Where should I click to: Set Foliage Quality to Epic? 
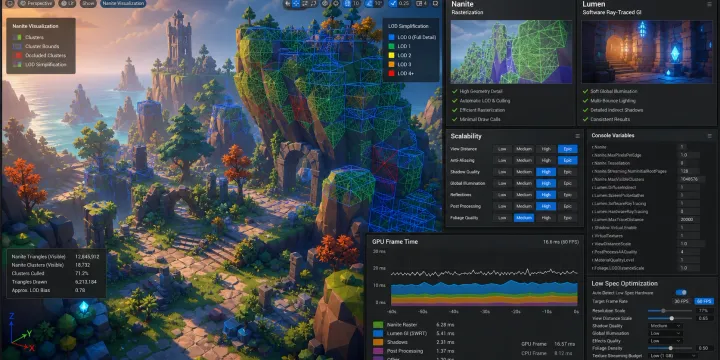coord(568,218)
